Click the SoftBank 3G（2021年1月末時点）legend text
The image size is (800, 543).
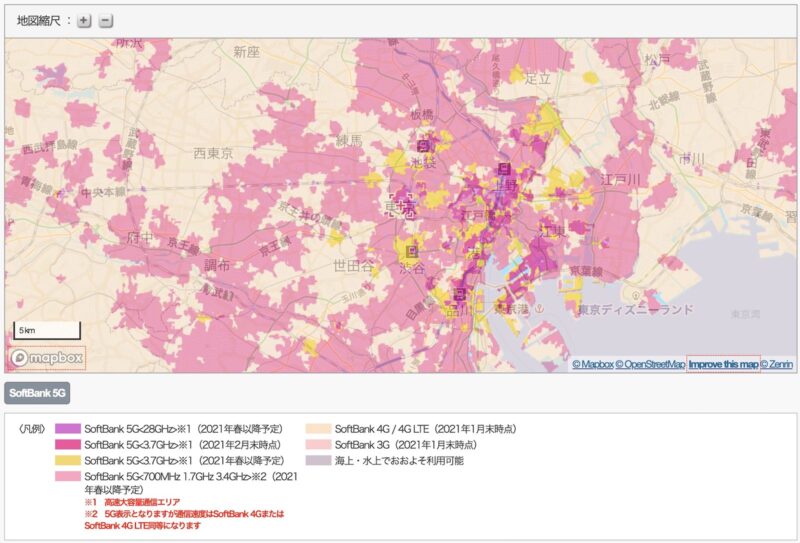click(406, 445)
